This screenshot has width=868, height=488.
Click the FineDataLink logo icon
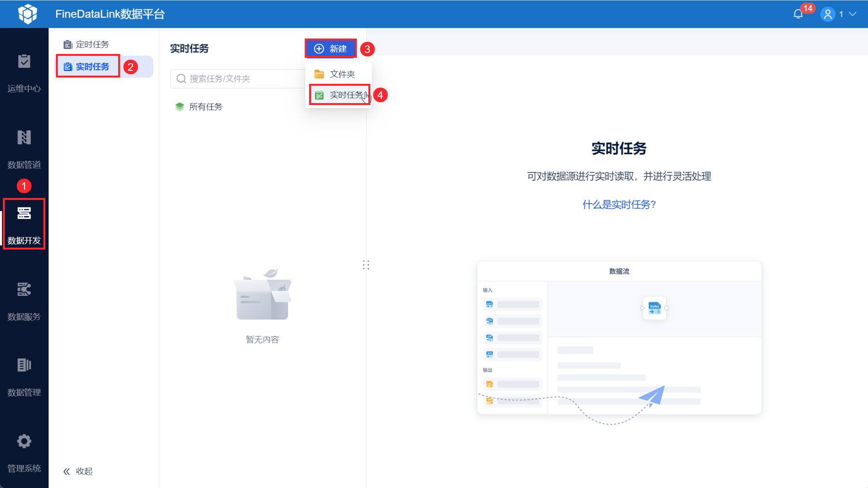point(27,14)
